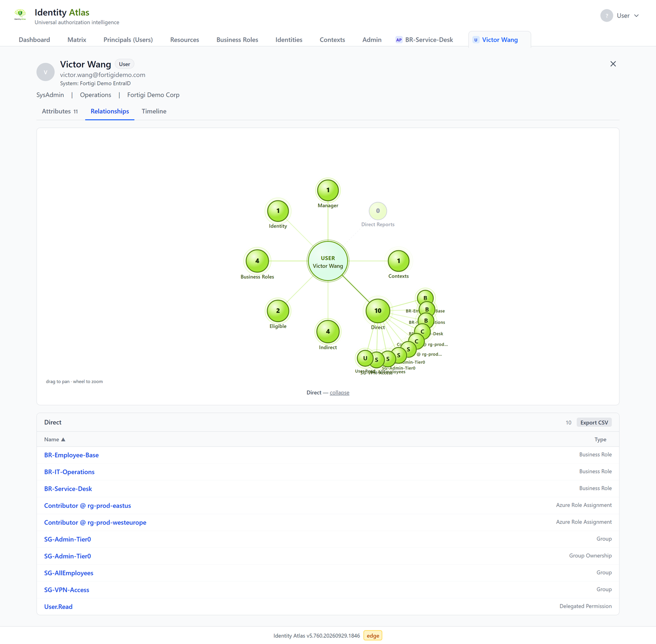Open Contributor @ rg-prod-eastus link

click(x=87, y=505)
